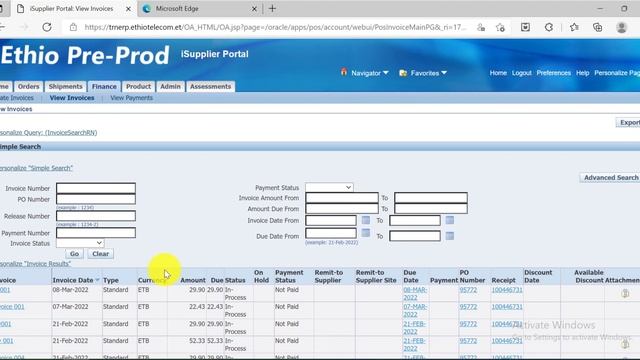Open the Personalize Simple Search link

[x=36, y=168]
